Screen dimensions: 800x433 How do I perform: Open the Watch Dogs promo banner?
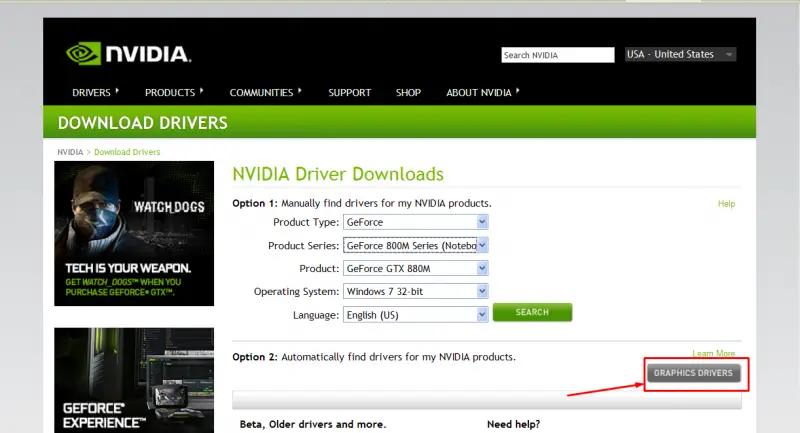(x=134, y=234)
